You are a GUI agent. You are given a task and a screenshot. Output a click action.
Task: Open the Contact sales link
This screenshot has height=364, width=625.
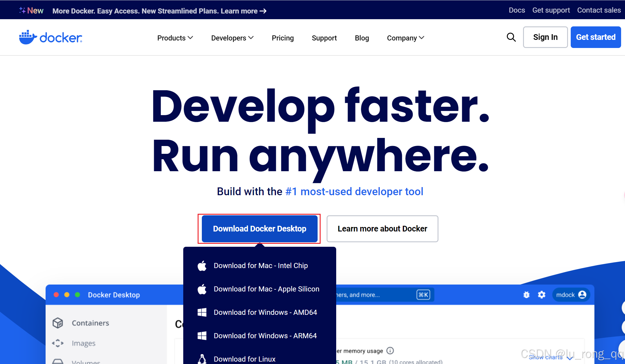pyautogui.click(x=599, y=10)
